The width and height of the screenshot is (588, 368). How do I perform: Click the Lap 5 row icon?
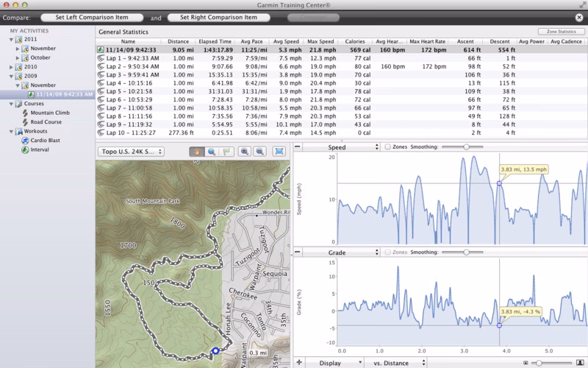click(101, 91)
